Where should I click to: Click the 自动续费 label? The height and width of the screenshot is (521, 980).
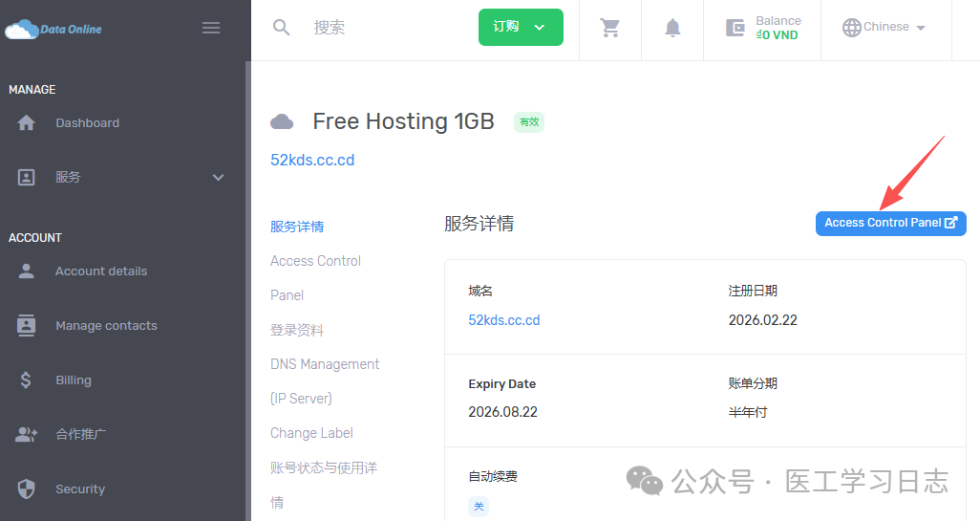tap(493, 477)
